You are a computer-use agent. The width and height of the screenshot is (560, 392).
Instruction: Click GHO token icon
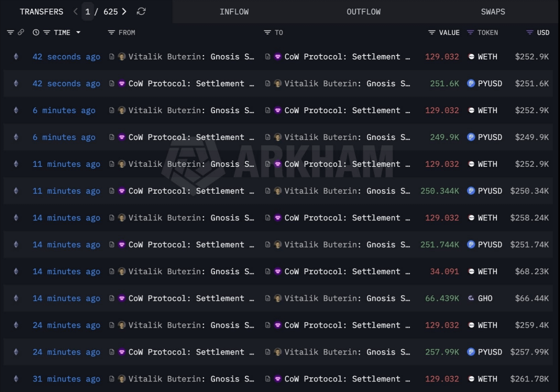coord(471,298)
